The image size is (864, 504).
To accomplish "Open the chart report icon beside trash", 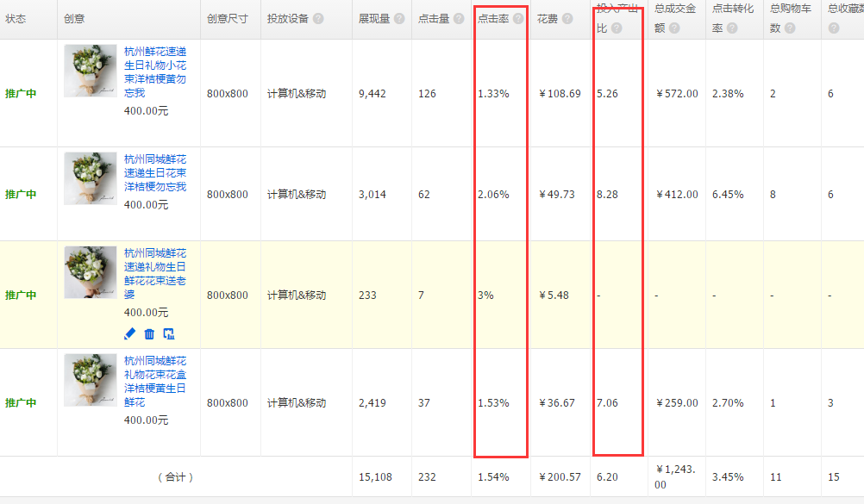I will point(169,333).
